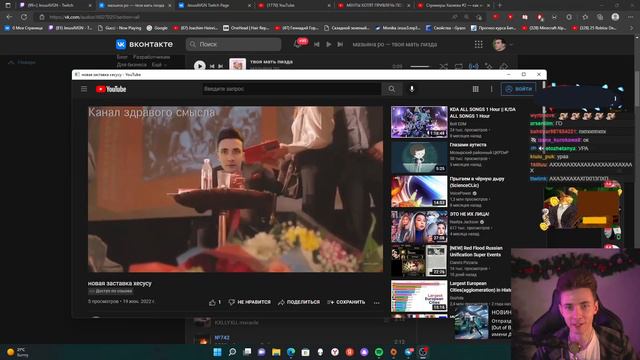
Task: Open Gucci - Now Playing bookmark
Action: 120,28
